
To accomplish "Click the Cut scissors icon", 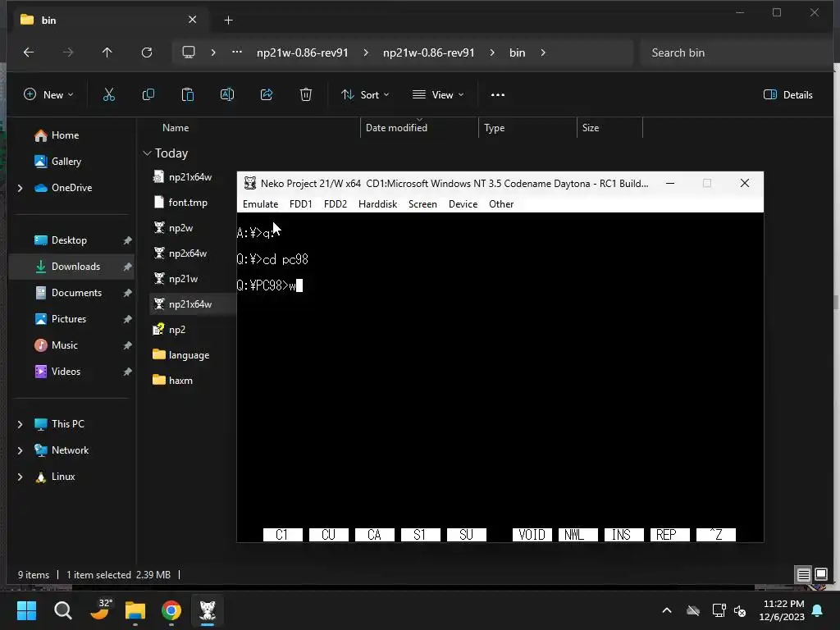I will (x=109, y=95).
